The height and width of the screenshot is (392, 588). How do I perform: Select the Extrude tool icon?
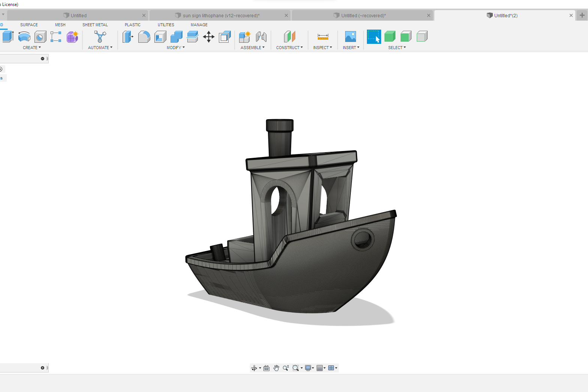coord(8,37)
